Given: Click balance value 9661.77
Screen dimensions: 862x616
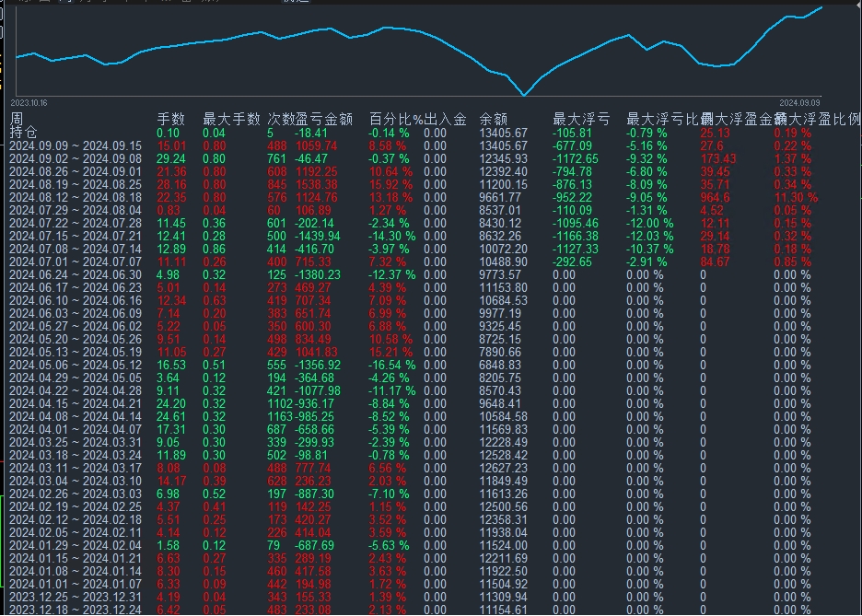Looking at the screenshot, I should (500, 197).
